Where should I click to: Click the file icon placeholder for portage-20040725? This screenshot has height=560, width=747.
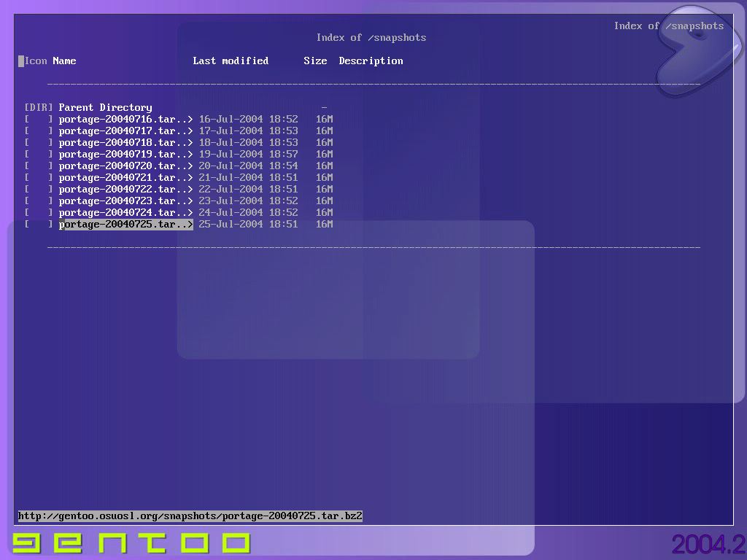click(x=39, y=225)
